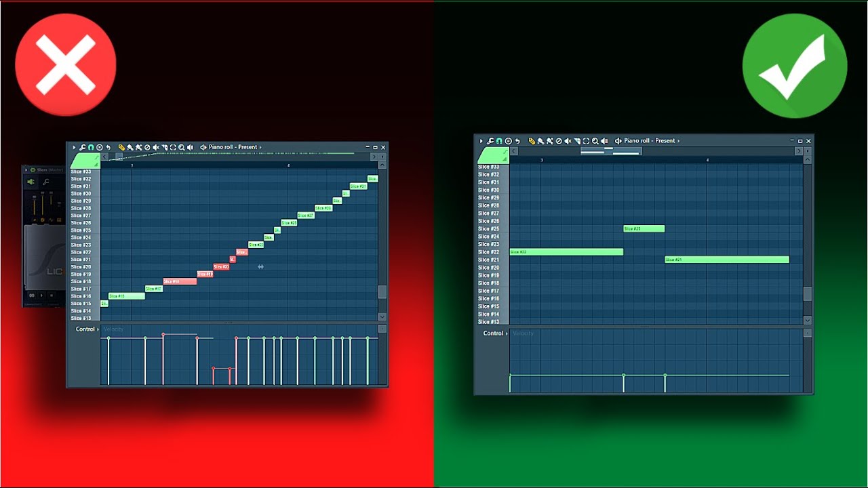868x488 pixels.
Task: Select the dashed-box select tool in right piano roll
Action: (x=586, y=141)
